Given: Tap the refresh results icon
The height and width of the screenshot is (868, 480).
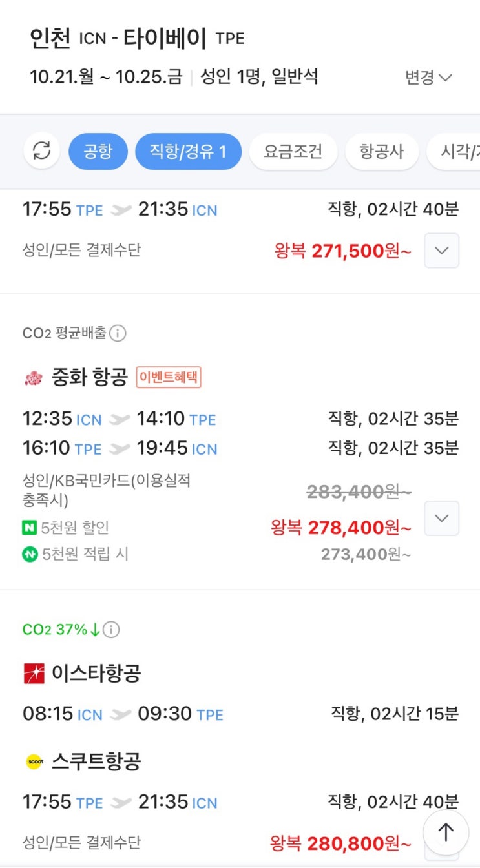Looking at the screenshot, I should pos(42,152).
